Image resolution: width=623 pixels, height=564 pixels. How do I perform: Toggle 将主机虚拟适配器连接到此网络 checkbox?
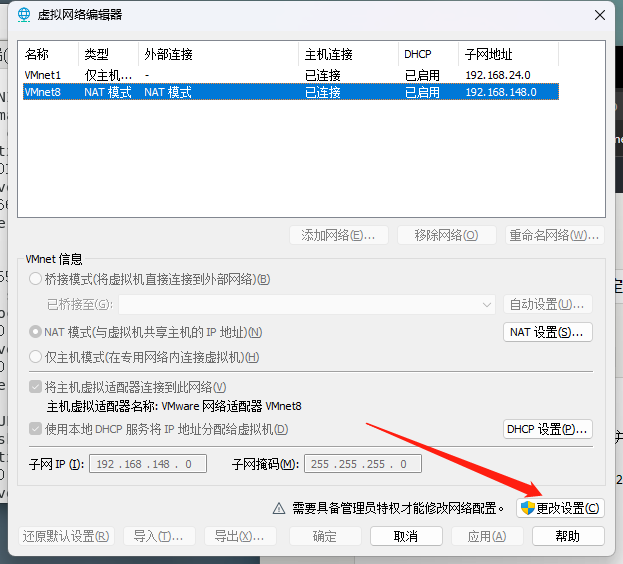click(x=36, y=386)
